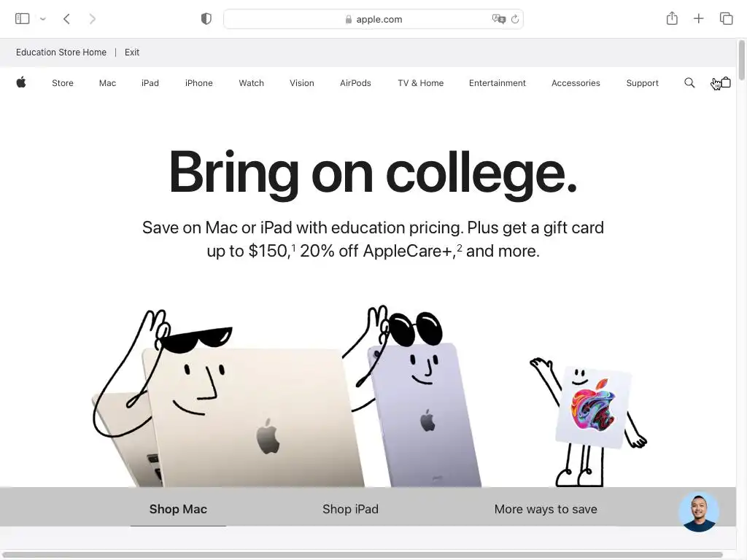The height and width of the screenshot is (560, 747).
Task: Open the specialist chat avatar
Action: pos(698,512)
